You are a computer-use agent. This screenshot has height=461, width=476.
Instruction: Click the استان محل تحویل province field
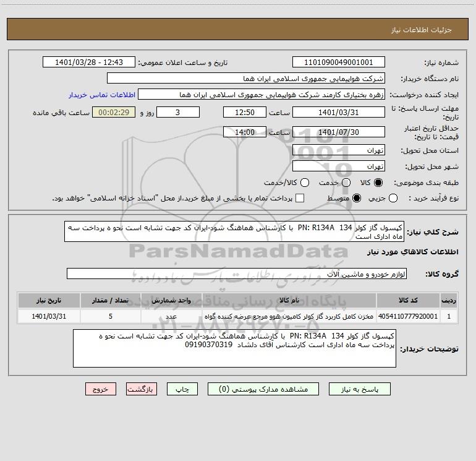coord(338,150)
